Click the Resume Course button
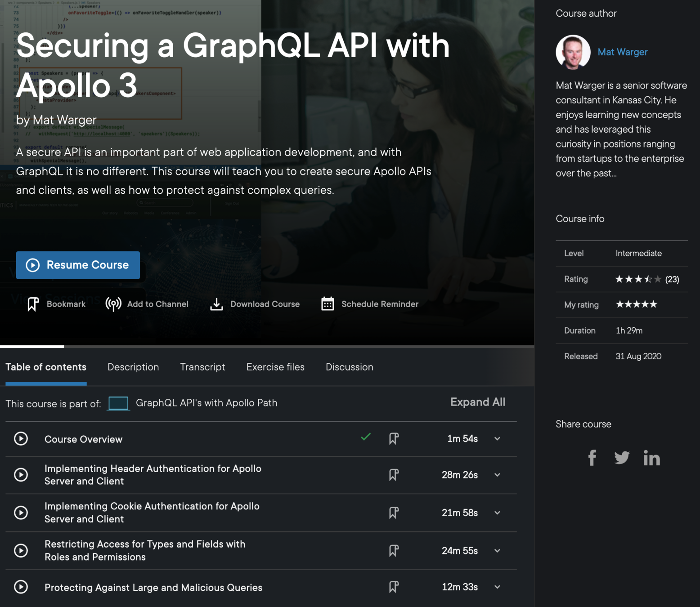 (x=78, y=265)
